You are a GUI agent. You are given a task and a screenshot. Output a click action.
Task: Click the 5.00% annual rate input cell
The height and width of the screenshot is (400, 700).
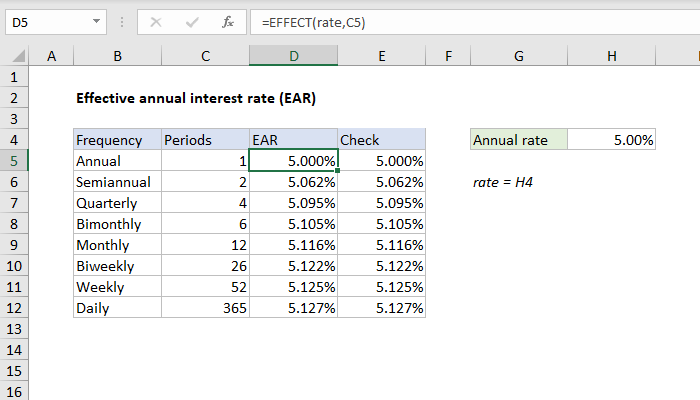(612, 140)
